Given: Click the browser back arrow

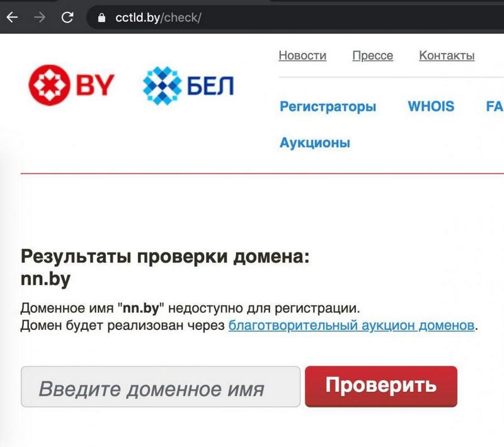Looking at the screenshot, I should point(12,17).
